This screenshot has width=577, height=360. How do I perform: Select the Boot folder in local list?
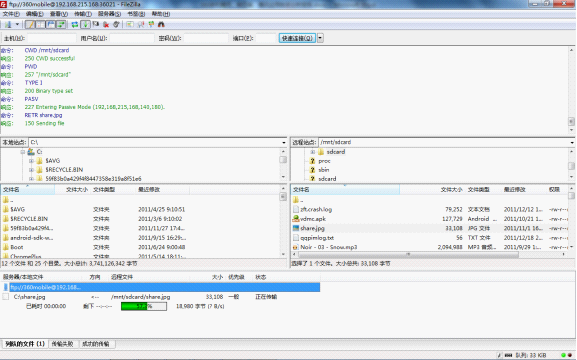[17, 247]
